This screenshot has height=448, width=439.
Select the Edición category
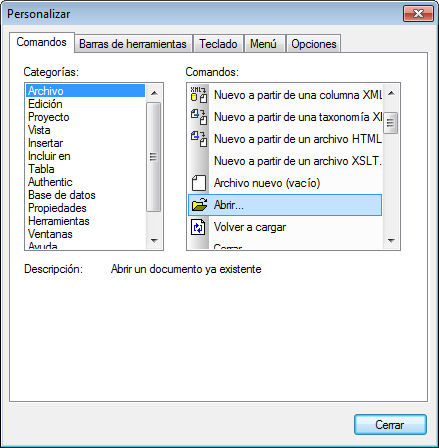tap(85, 104)
